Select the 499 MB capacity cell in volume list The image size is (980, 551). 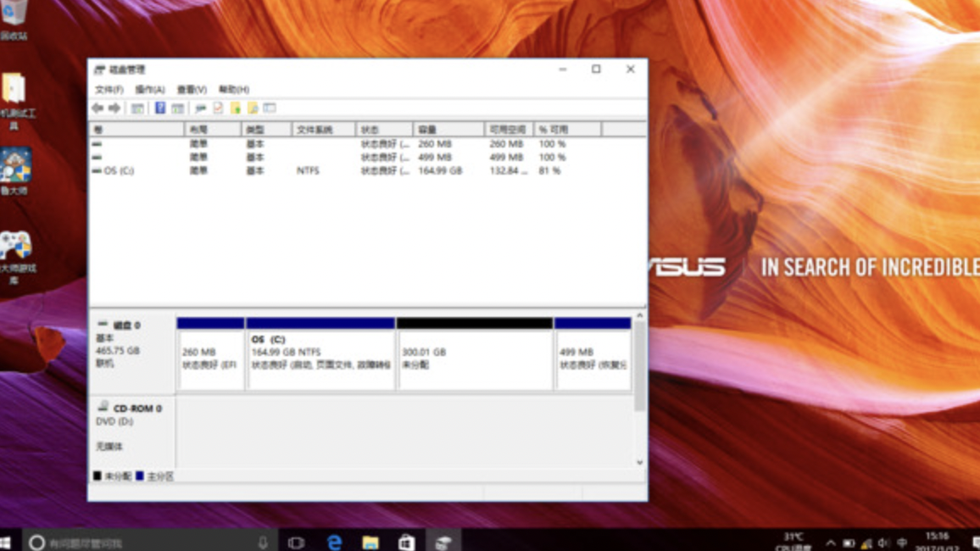[435, 158]
